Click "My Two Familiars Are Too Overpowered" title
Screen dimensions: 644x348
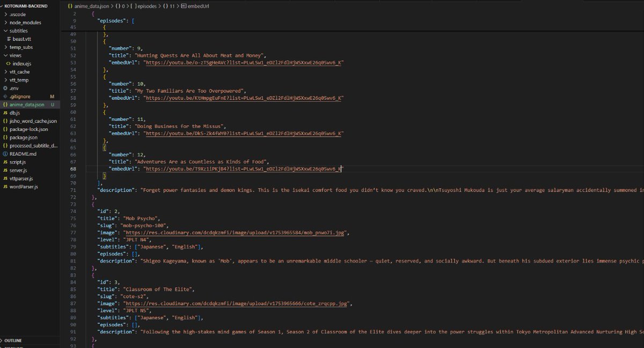point(189,91)
